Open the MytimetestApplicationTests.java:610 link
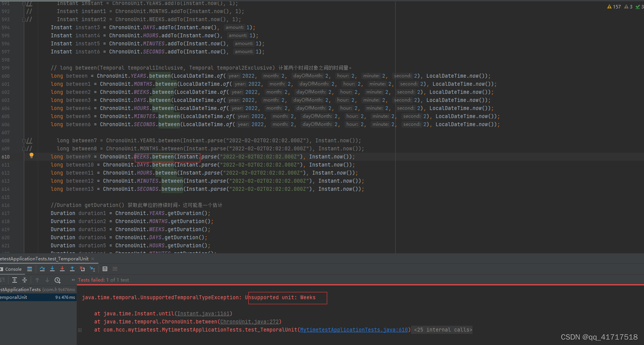The width and height of the screenshot is (644, 345). point(354,330)
